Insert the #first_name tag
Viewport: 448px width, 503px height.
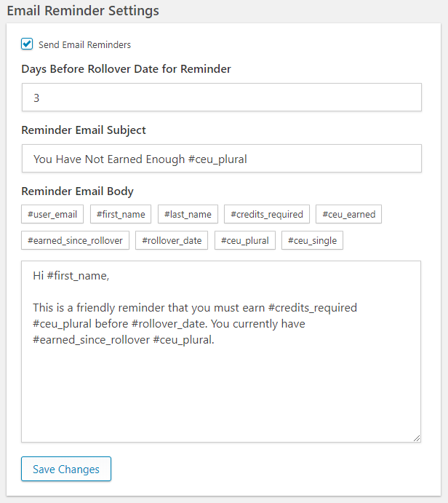tap(121, 214)
